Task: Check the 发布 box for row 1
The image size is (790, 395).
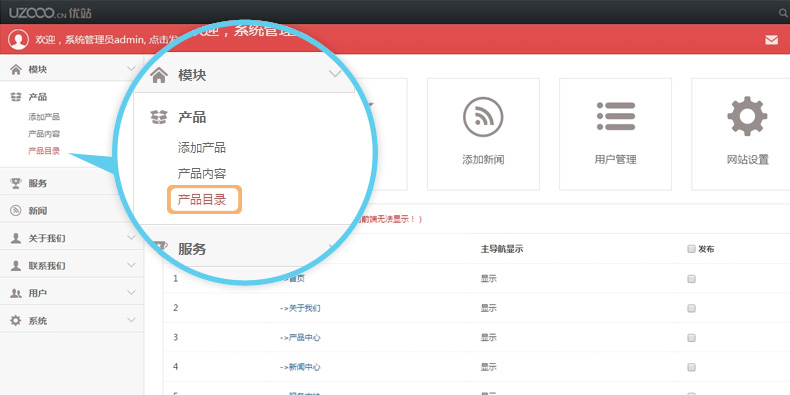Action: [x=691, y=279]
